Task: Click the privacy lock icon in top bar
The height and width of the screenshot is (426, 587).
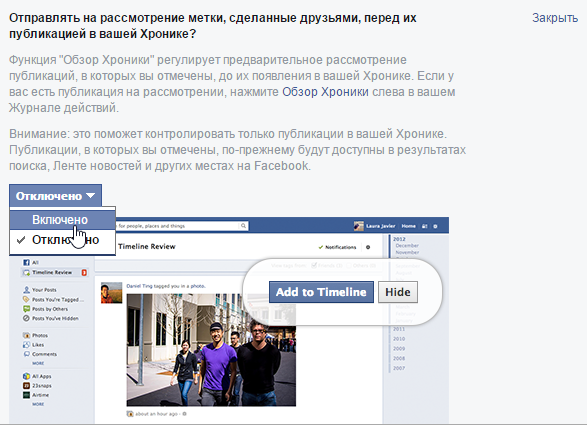Action: click(x=425, y=226)
